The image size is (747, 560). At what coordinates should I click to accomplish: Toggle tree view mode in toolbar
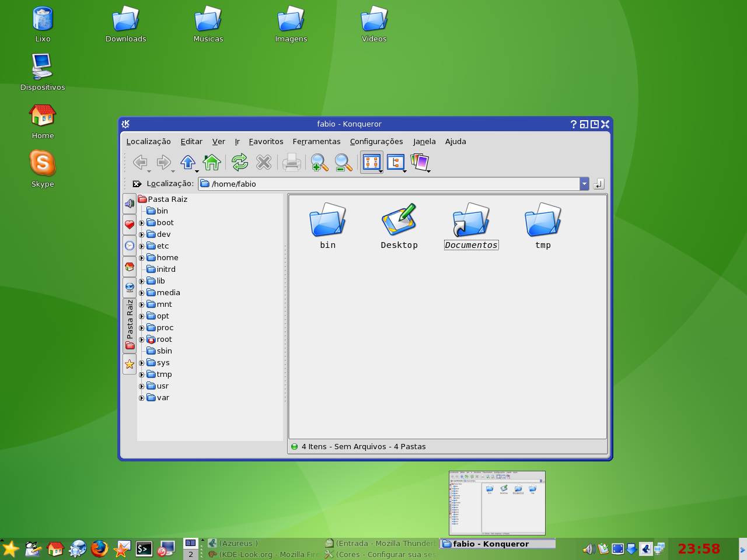point(396,162)
